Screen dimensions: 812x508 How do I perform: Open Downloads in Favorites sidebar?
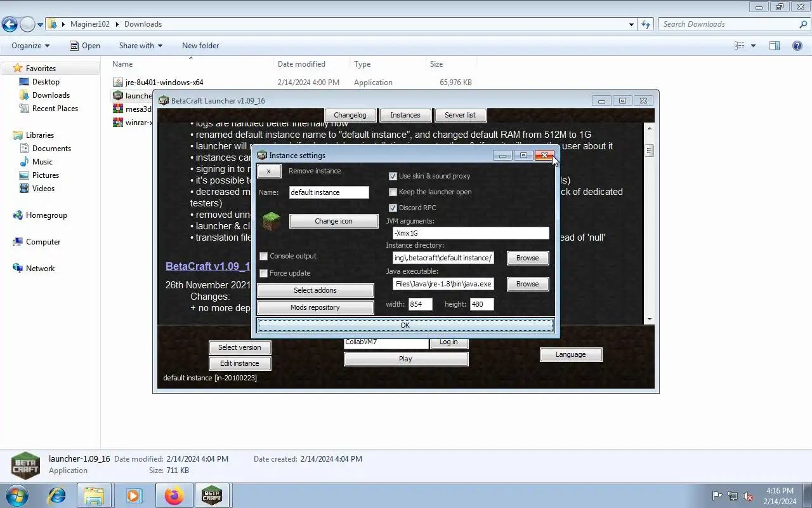[51, 95]
